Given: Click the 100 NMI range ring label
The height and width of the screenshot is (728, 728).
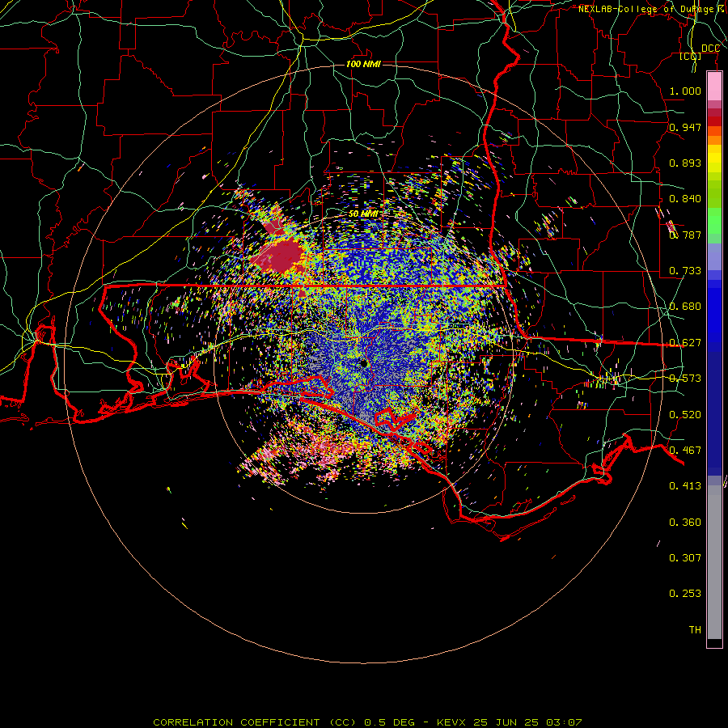Looking at the screenshot, I should pos(363,64).
